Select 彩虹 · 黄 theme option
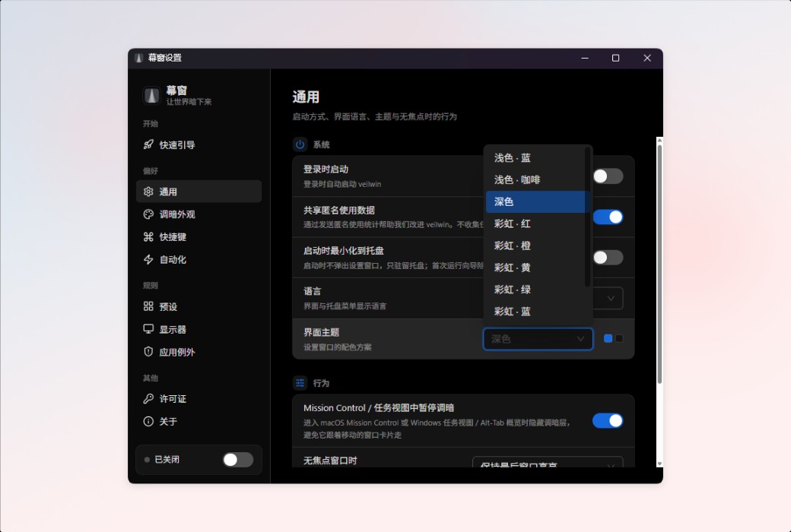Screen dimensions: 791x532 point(537,268)
